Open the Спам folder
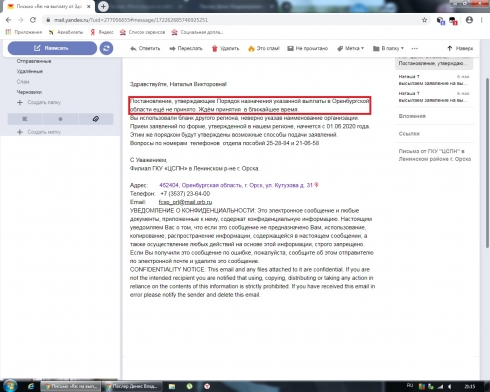490x392 pixels. tap(23, 82)
